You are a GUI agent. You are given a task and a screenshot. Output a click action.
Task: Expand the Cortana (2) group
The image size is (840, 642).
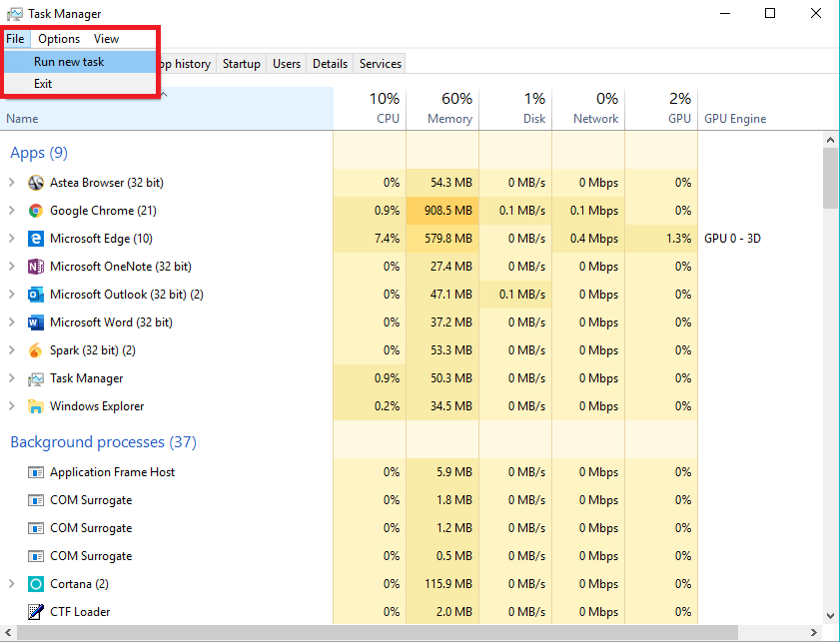point(11,584)
